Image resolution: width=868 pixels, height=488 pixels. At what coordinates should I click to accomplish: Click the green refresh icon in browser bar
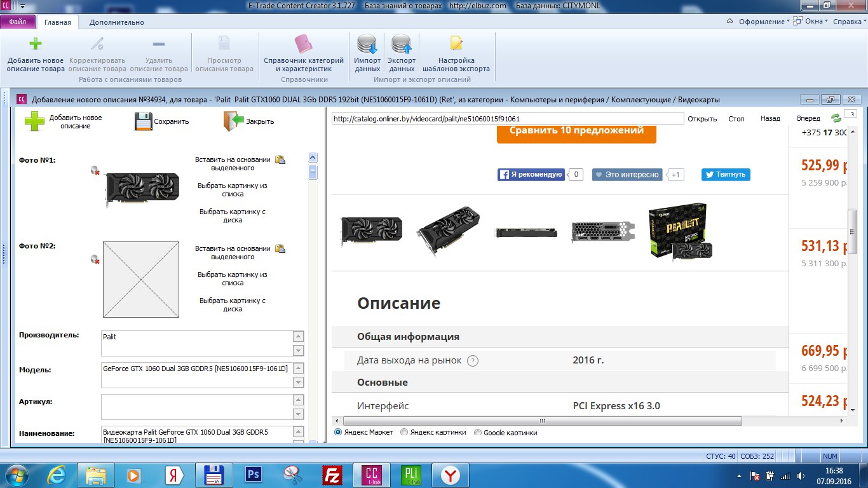click(836, 119)
